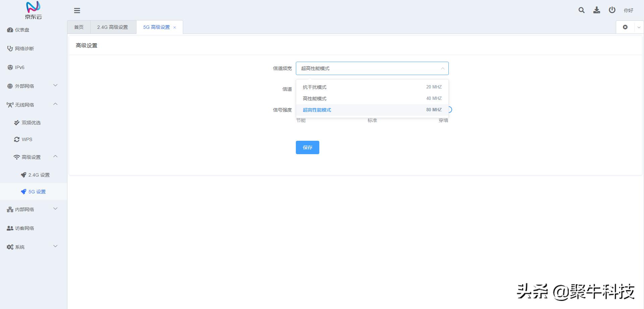Click the close-all tabs circle icon

(x=625, y=27)
